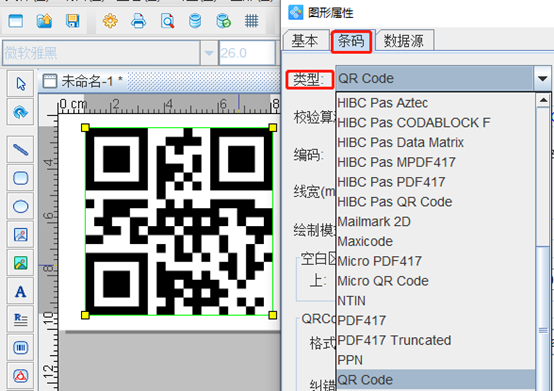This screenshot has height=391, width=554.
Task: Switch to the 基本 tab
Action: 305,41
